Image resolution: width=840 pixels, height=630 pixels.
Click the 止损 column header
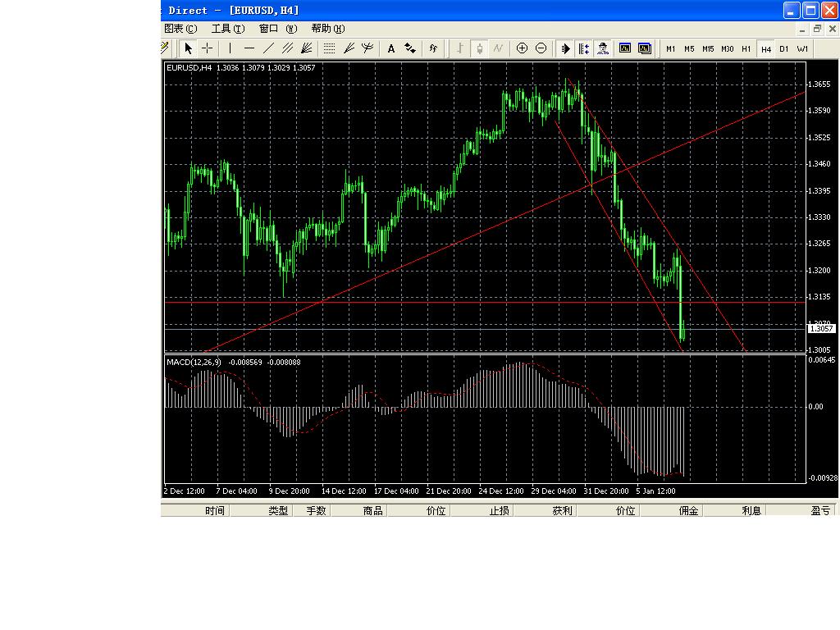(500, 510)
